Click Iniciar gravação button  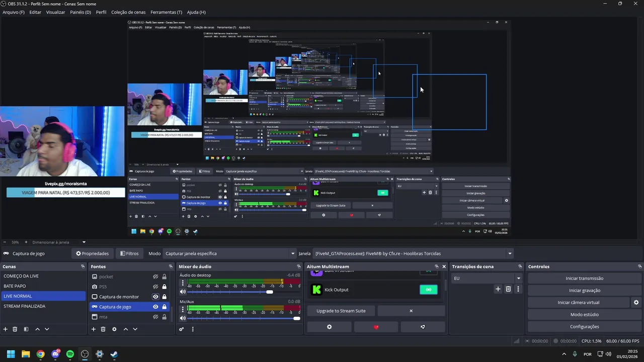point(584,291)
